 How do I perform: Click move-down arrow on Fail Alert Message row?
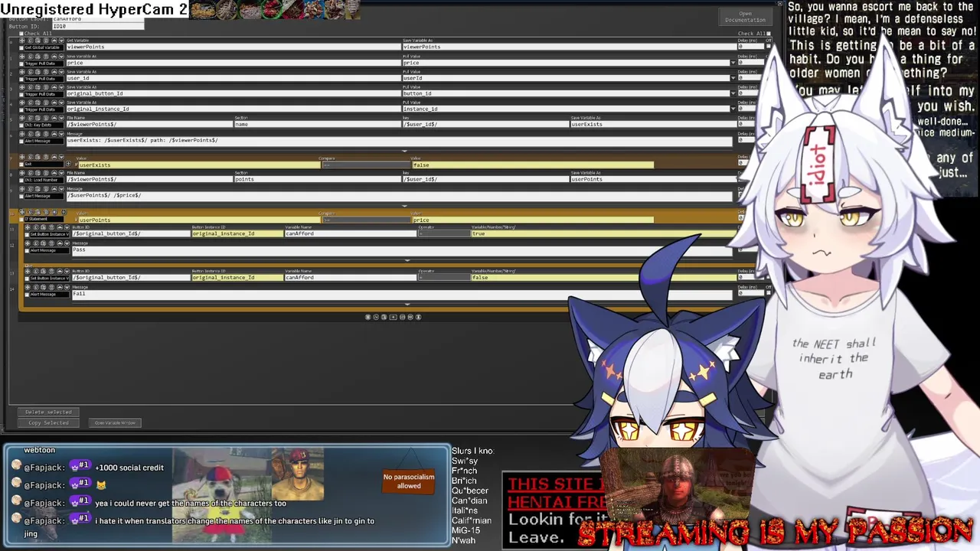(67, 287)
